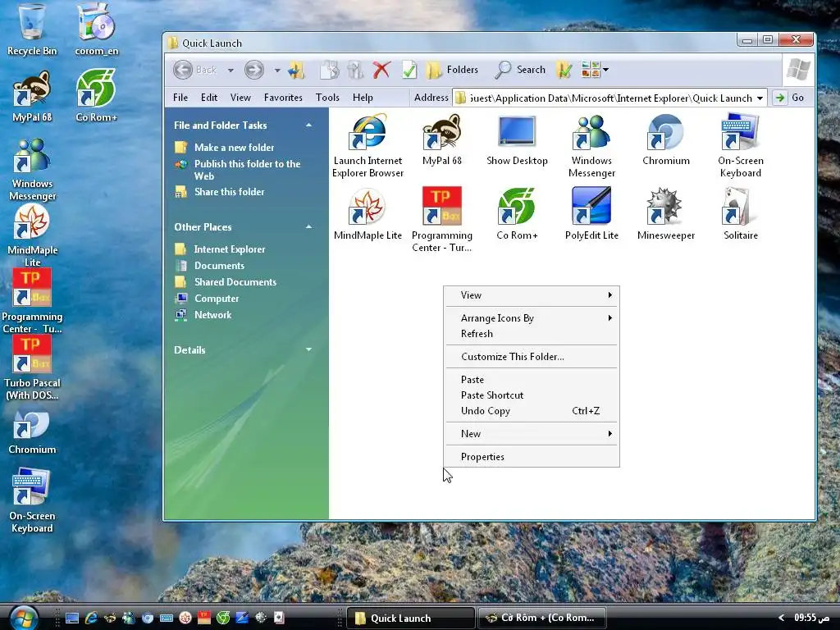Click the Up folder toolbar icon

click(x=296, y=70)
